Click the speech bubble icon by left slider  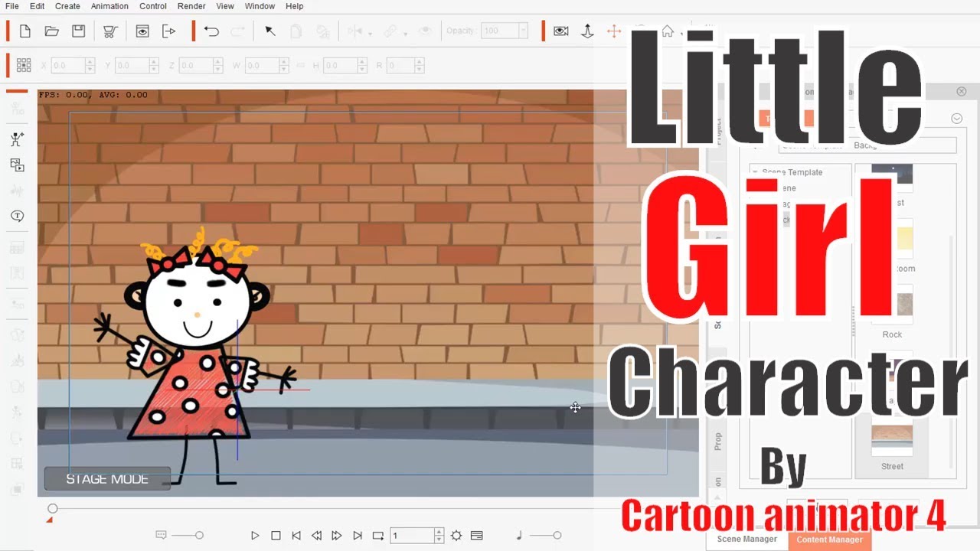pyautogui.click(x=161, y=536)
